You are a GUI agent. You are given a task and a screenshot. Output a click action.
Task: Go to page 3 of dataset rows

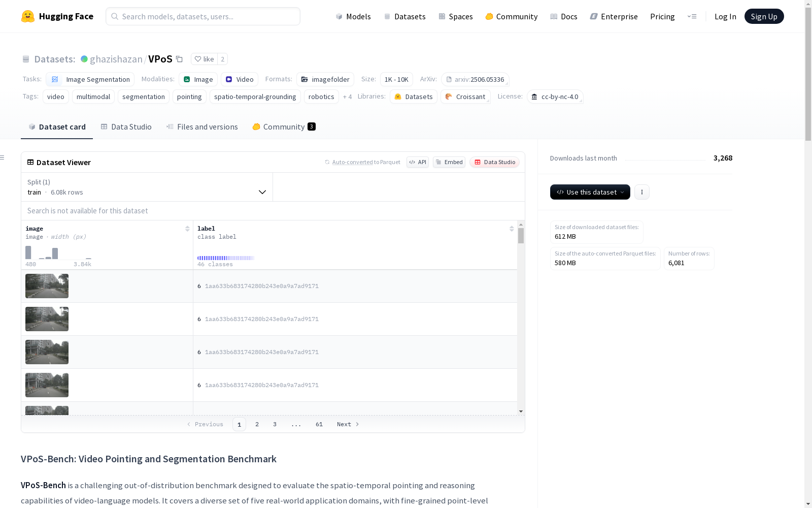coord(275,424)
